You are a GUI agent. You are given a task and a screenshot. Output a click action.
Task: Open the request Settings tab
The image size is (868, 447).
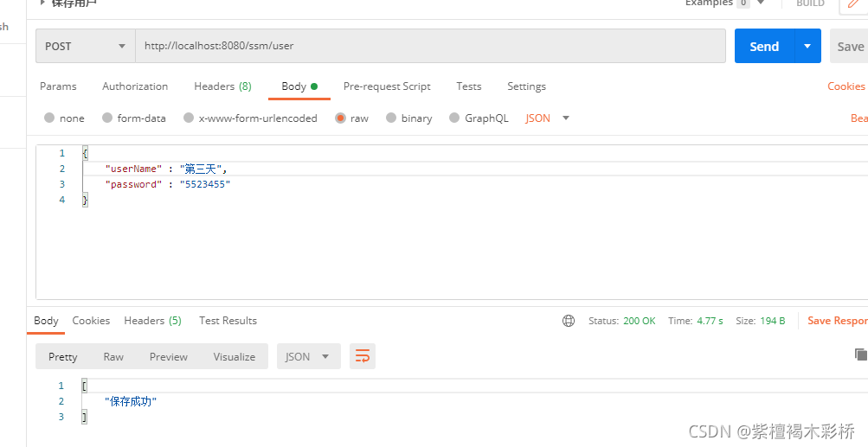pos(526,86)
